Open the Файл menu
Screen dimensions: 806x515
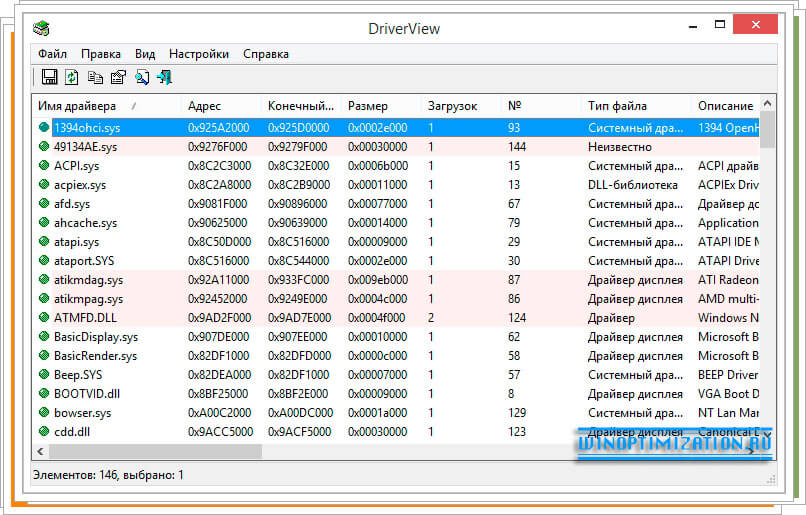[52, 53]
